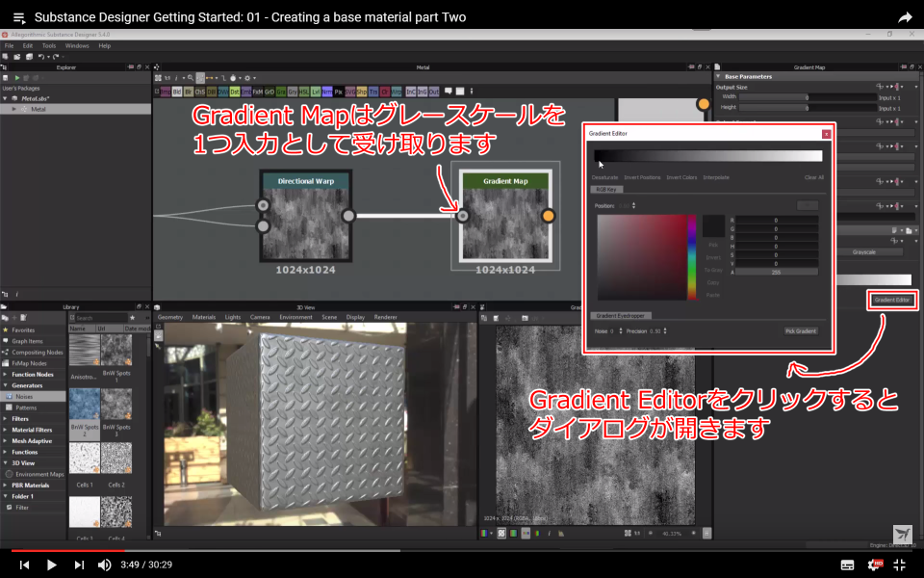Select the Directional Warp node
This screenshot has height=578, width=924.
click(306, 216)
